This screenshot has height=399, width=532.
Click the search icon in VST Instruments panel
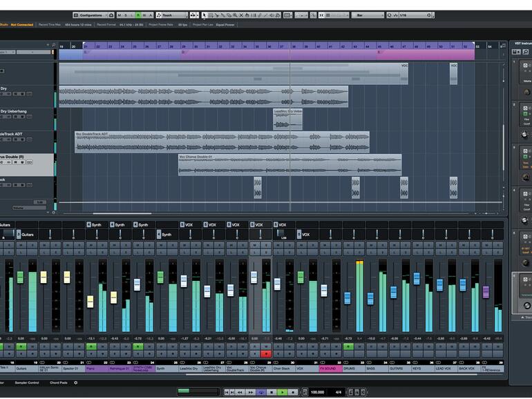(x=526, y=52)
